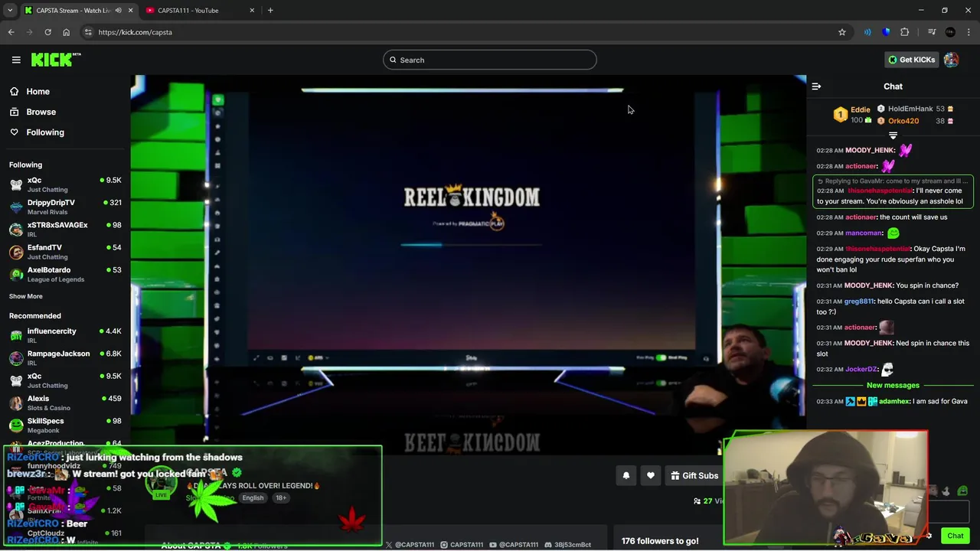Go back to the previous page
Image resolution: width=980 pixels, height=551 pixels.
click(11, 32)
